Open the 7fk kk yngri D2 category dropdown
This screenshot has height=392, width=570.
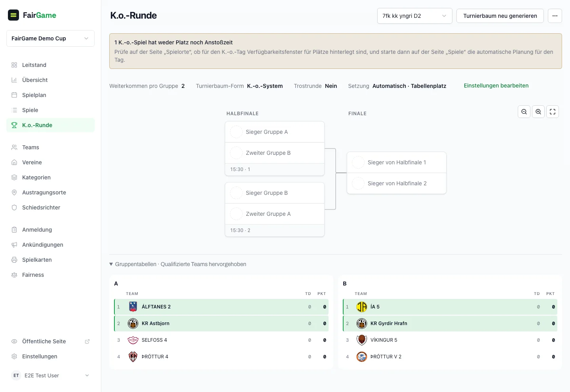414,16
